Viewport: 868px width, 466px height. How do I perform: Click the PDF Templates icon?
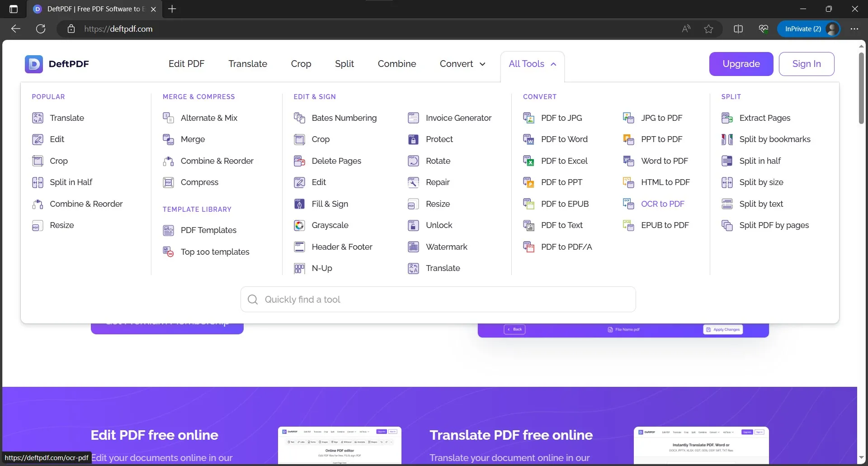(x=168, y=230)
